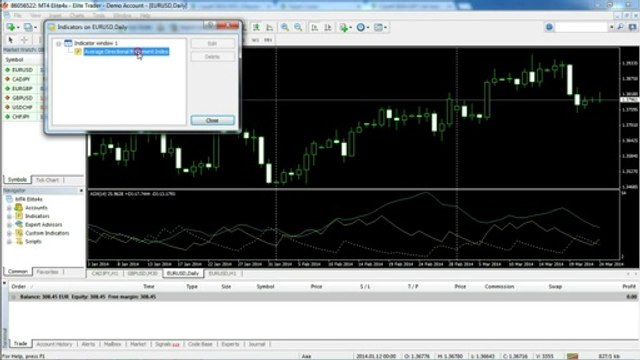Open the Account History terminal tab
Viewport: 640px width, 360px height.
coord(54,344)
